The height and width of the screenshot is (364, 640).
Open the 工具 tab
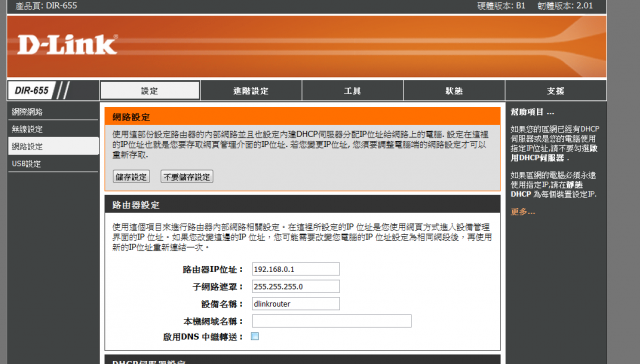[352, 91]
